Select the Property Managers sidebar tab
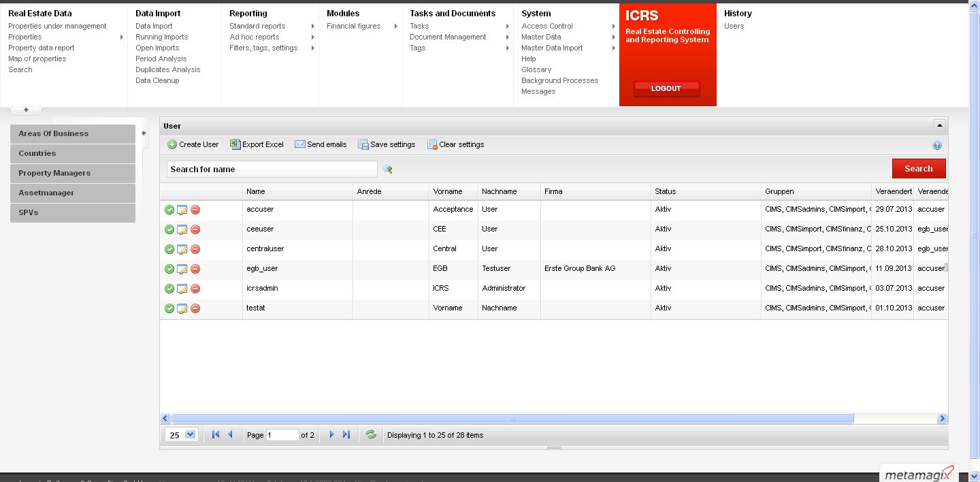980x482 pixels. (73, 173)
